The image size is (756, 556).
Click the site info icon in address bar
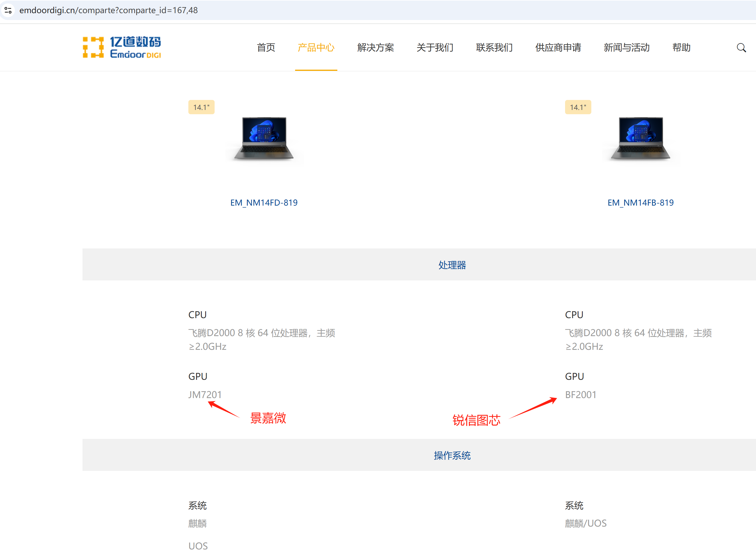(x=8, y=10)
